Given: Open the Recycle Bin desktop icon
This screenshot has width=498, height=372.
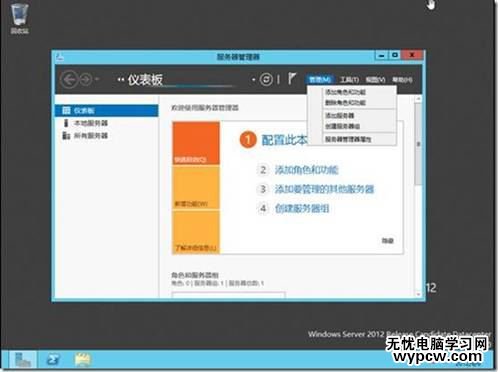Looking at the screenshot, I should pos(19,18).
